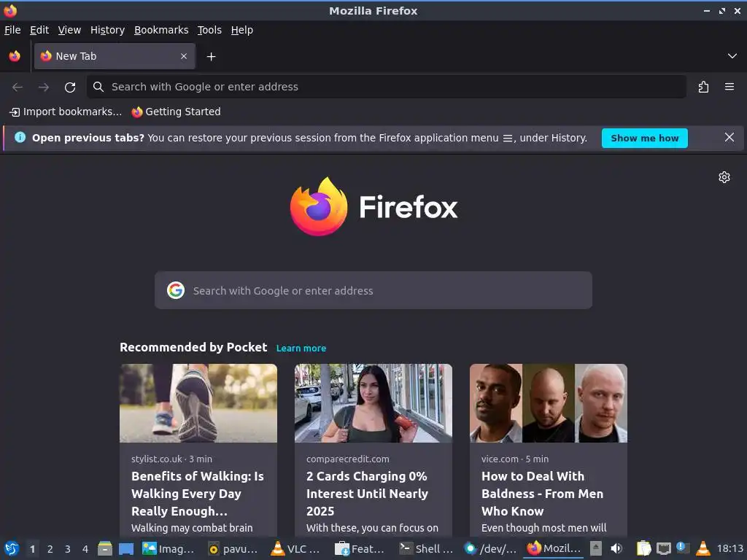
Task: Click the volume speaker tray icon
Action: (616, 548)
